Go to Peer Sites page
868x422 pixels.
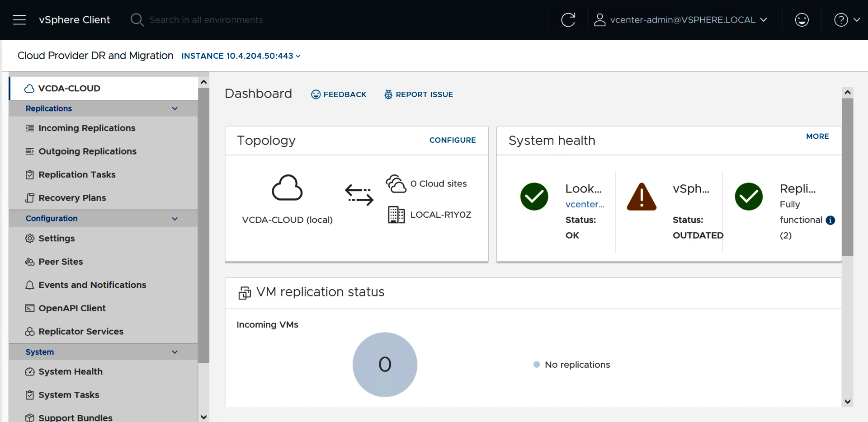(x=61, y=262)
